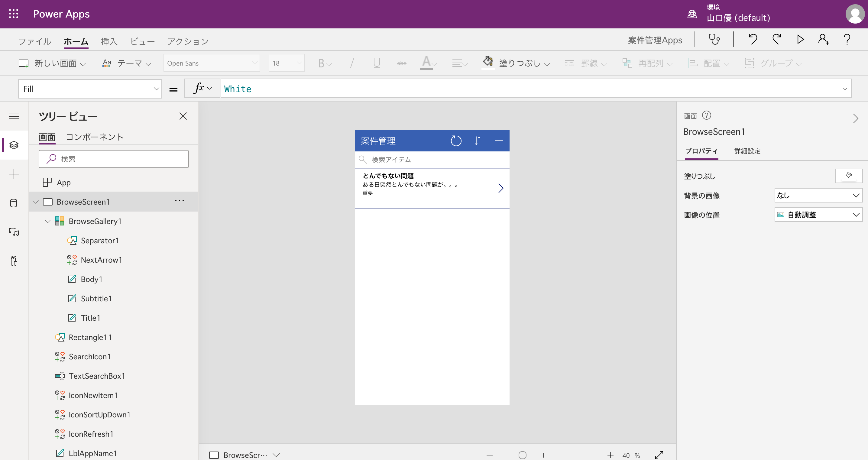Open the font color picker
Screen dimensions: 868x460
tap(428, 63)
